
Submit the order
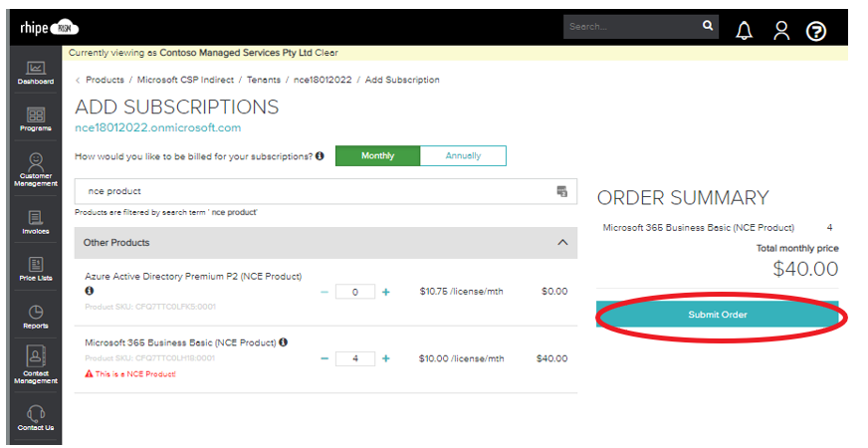[718, 315]
